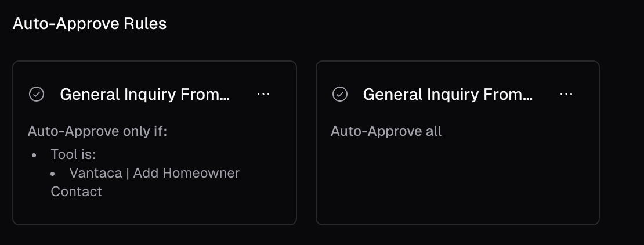Click the Auto-Approve Rules heading
This screenshot has width=644, height=245.
click(89, 24)
